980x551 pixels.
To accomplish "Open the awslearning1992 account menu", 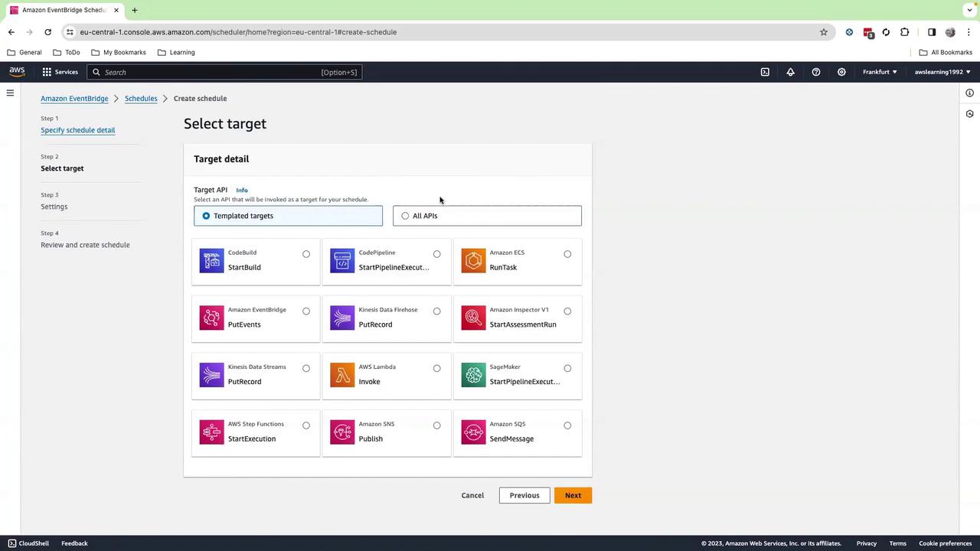I will tap(942, 72).
